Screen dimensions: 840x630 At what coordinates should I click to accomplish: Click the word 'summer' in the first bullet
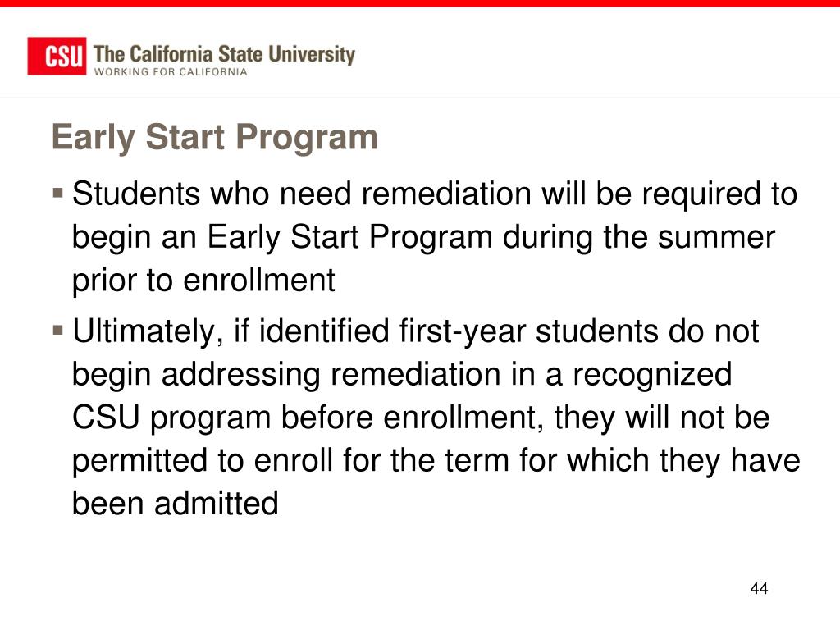click(715, 238)
